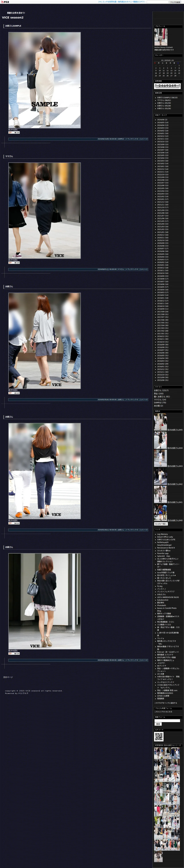
Task: Click the clap icon showing 68 claps
Action: 14,653
